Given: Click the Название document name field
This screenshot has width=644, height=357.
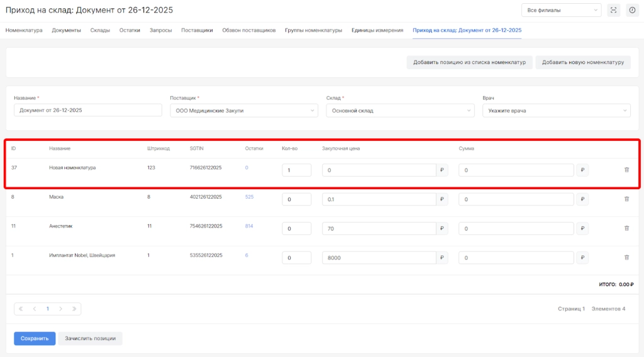Looking at the screenshot, I should coord(87,111).
